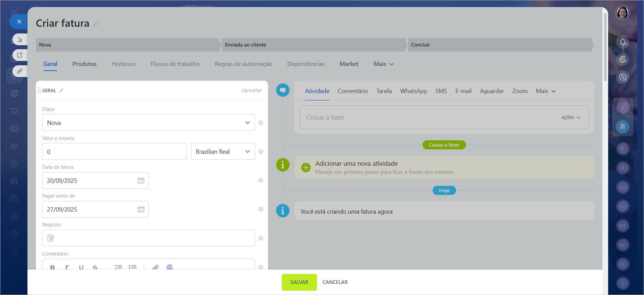Expand the Etapa dropdown showing Nova
Viewport: 644px width, 295px height.
point(148,123)
